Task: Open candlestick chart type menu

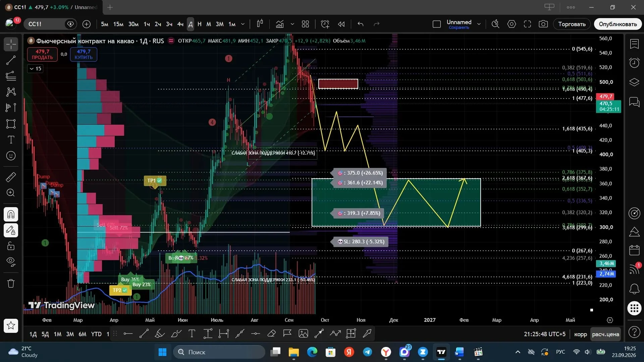Action: (260, 24)
